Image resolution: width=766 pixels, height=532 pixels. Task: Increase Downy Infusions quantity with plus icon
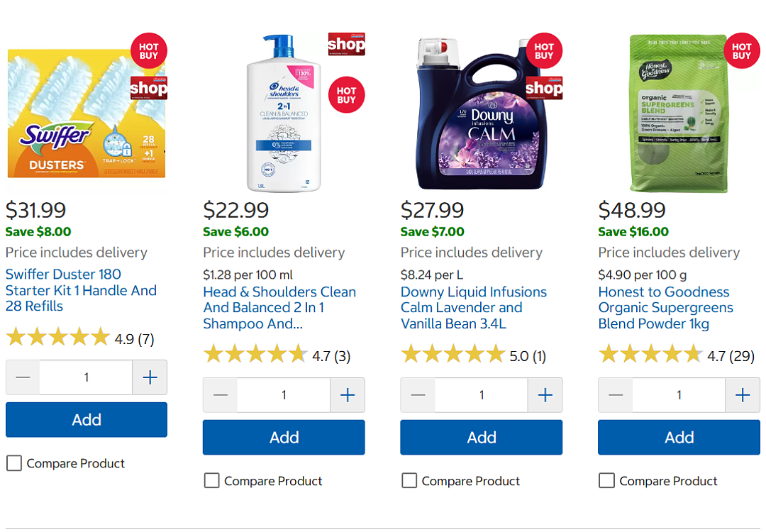(545, 394)
